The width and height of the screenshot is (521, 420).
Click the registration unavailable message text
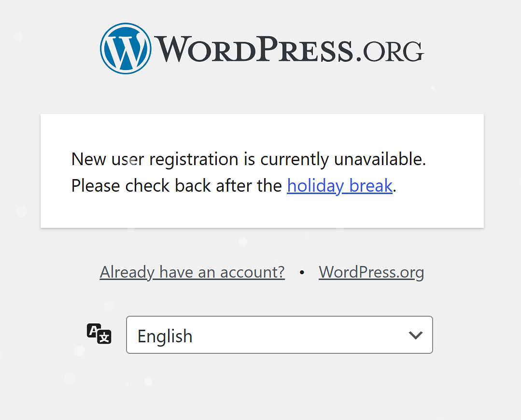248,159
